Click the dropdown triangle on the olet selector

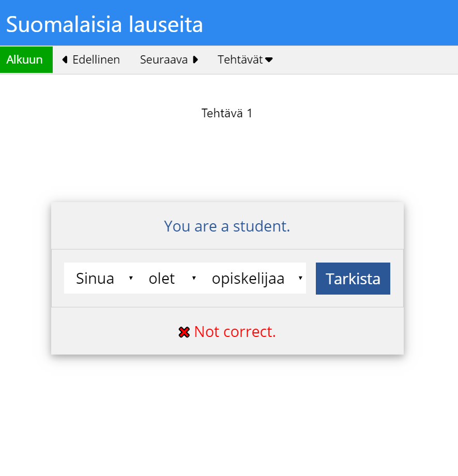coord(194,278)
